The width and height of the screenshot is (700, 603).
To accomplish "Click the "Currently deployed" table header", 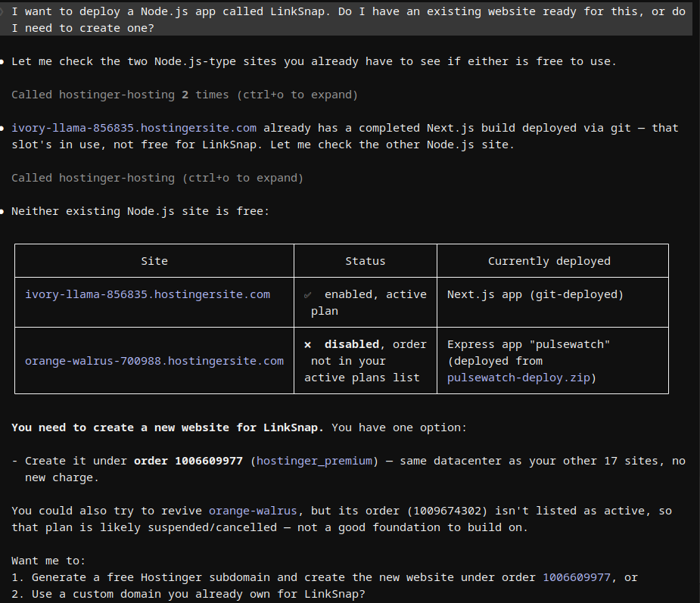I will coord(549,261).
